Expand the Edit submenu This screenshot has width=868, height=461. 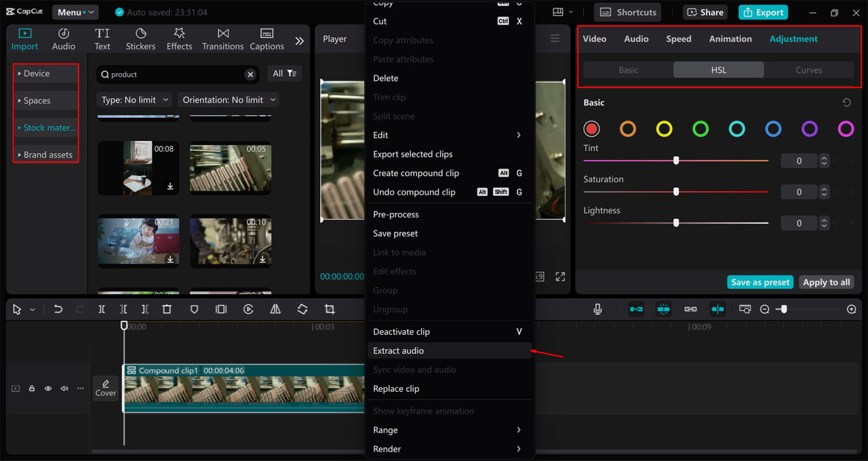[450, 135]
